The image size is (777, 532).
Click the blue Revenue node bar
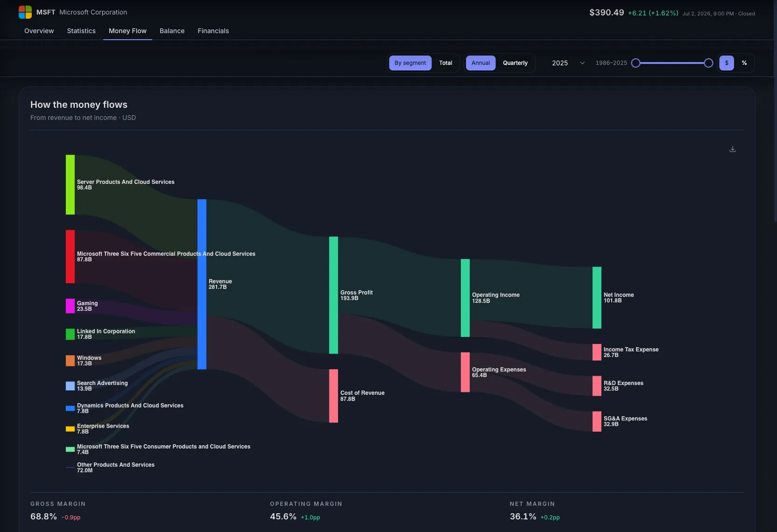[x=202, y=284]
